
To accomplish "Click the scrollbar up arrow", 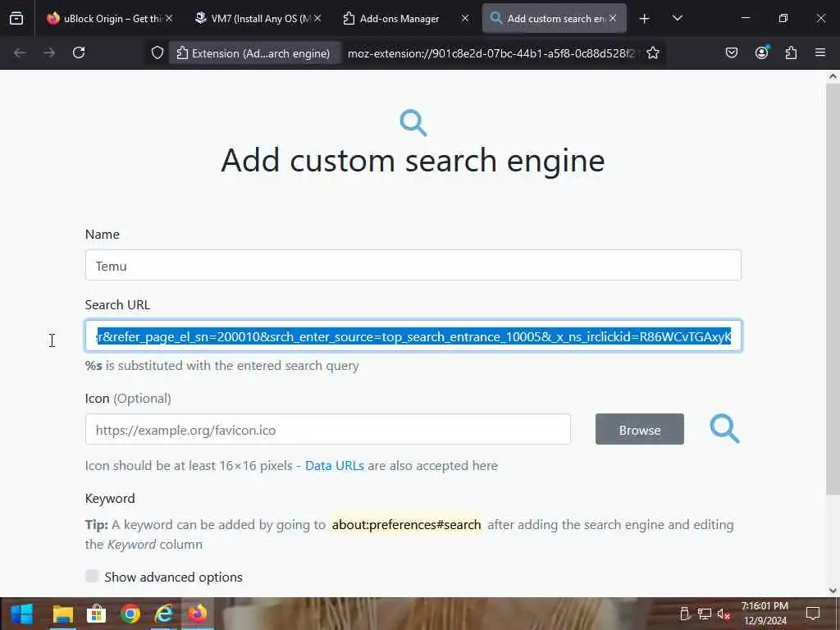I will [833, 76].
